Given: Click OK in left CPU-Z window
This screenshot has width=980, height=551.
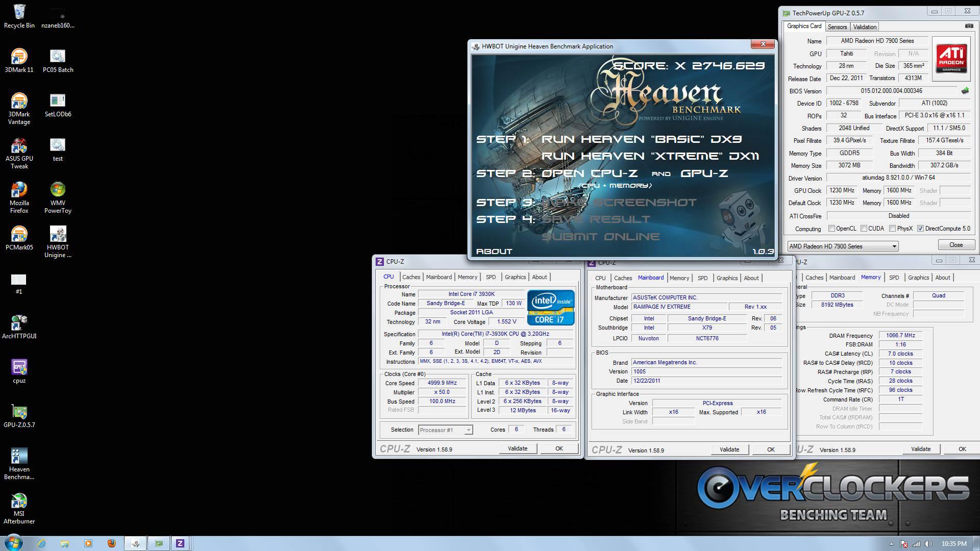Looking at the screenshot, I should [x=559, y=448].
